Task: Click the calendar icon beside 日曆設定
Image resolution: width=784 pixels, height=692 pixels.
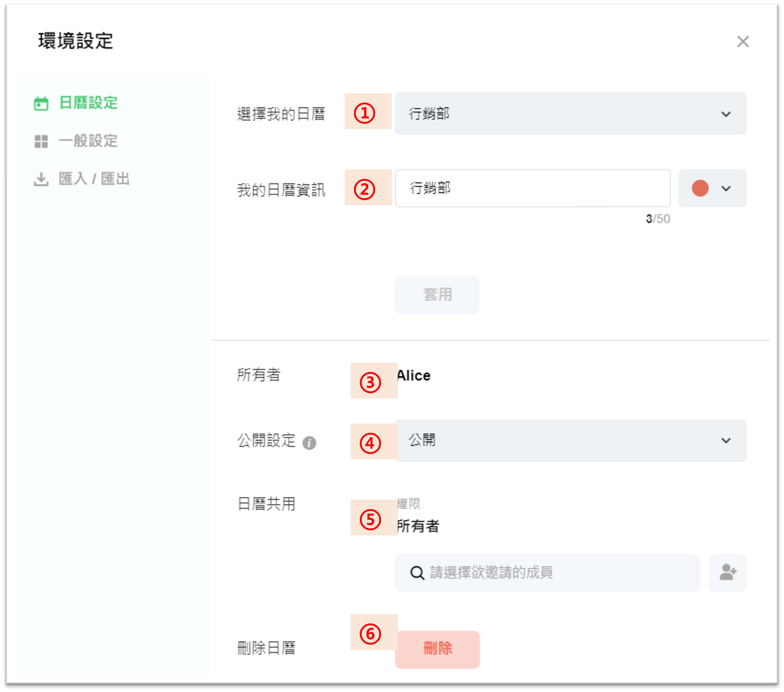Action: [x=41, y=103]
